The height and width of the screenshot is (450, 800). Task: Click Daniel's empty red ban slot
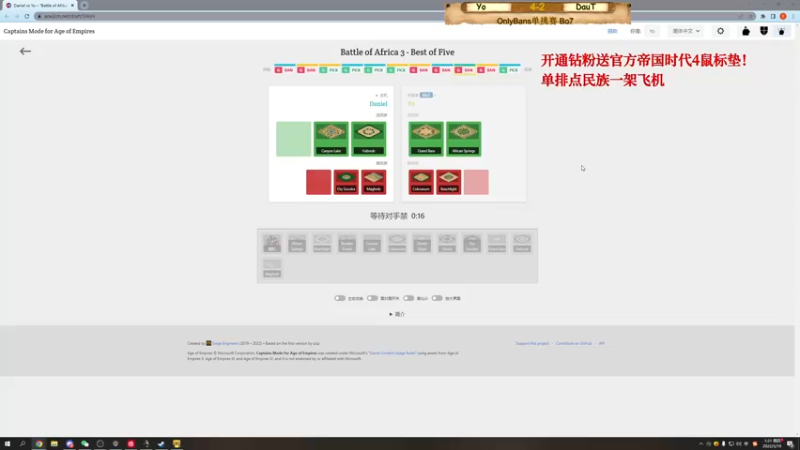318,182
